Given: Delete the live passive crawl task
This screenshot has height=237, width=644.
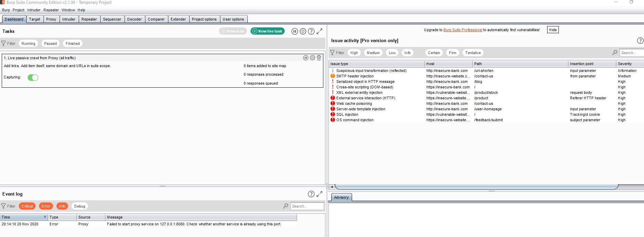Looking at the screenshot, I should pyautogui.click(x=319, y=58).
